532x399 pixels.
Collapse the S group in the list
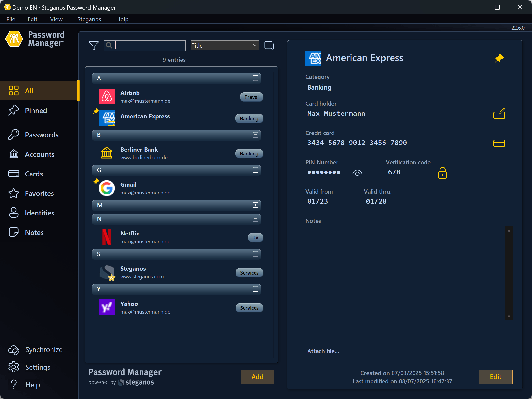pos(255,254)
